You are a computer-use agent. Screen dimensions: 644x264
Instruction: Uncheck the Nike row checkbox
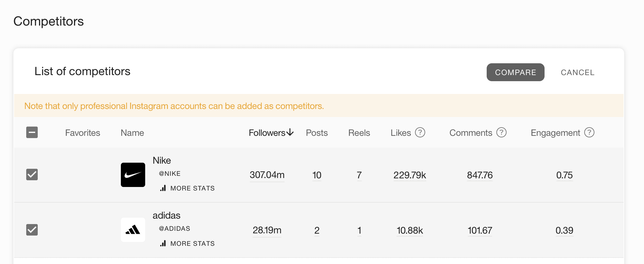click(32, 175)
